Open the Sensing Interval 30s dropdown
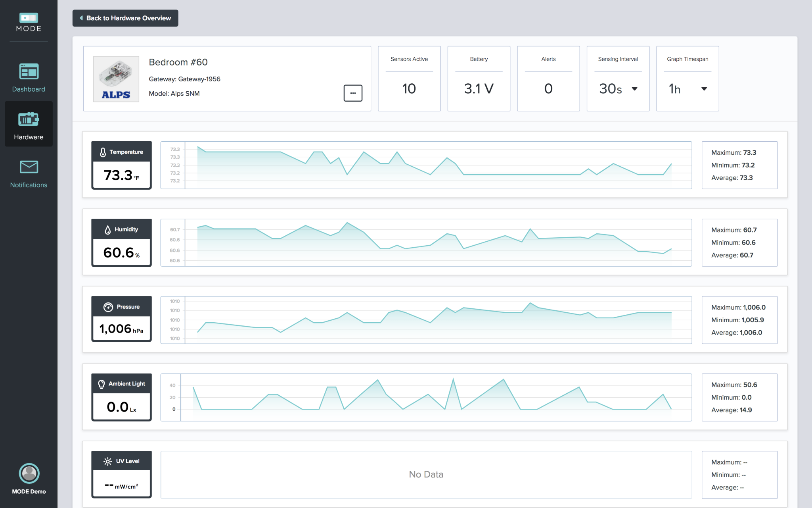 coord(618,89)
